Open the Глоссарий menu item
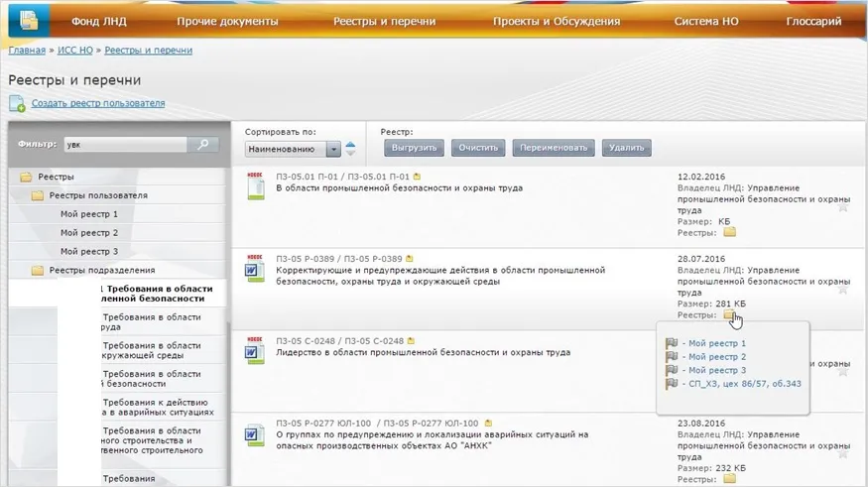 pos(813,21)
